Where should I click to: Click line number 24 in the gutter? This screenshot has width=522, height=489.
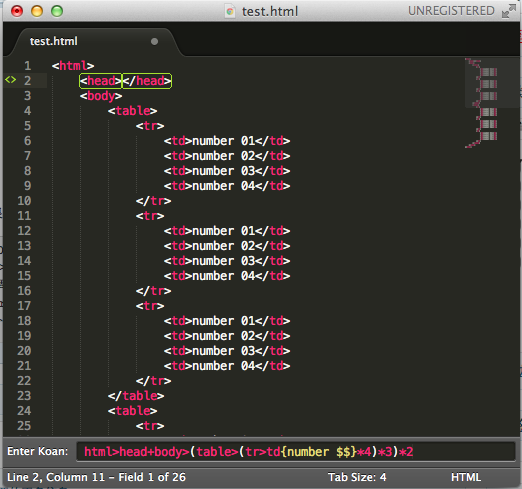(24, 411)
